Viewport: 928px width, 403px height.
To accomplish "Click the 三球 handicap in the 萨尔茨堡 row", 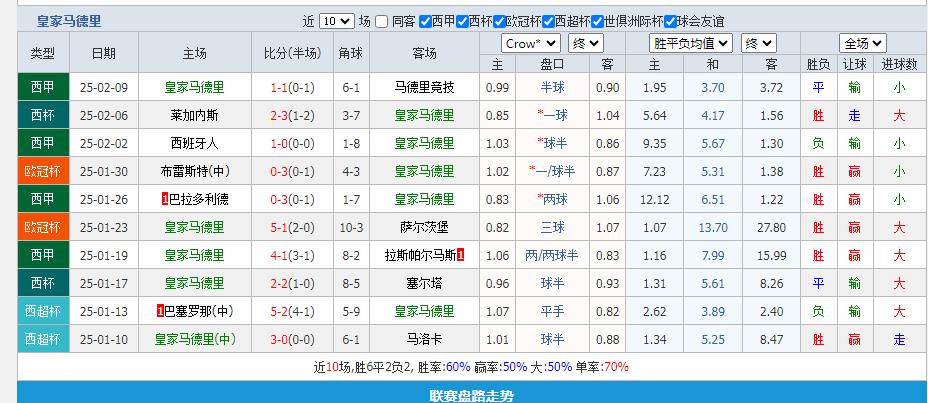I will click(x=552, y=227).
